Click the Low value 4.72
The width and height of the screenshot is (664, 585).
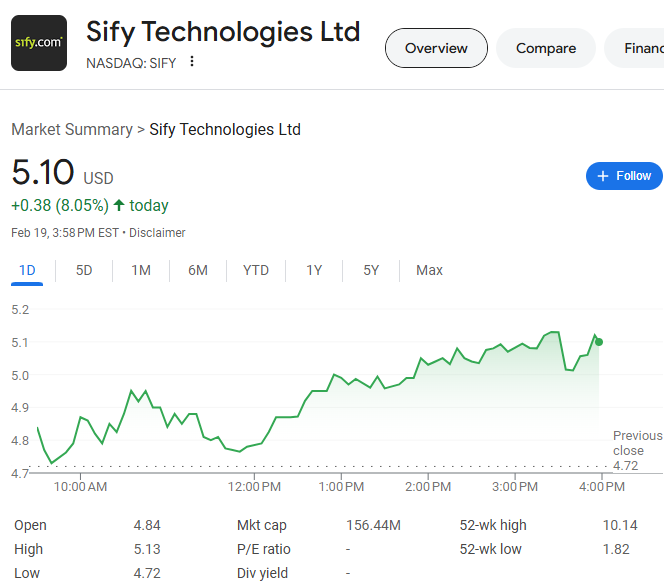click(x=147, y=573)
